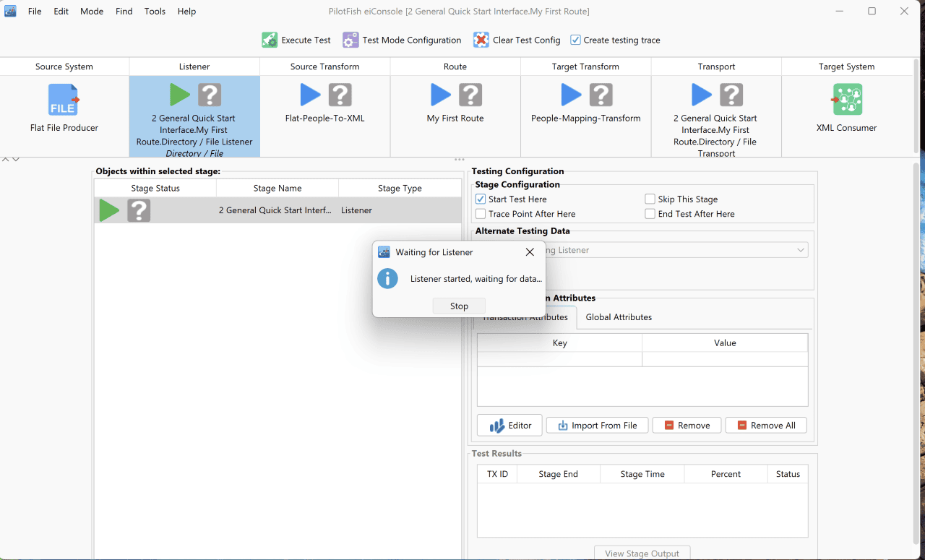Enable Skip This Stage checkbox
Screen dimensions: 925x560
coord(650,199)
